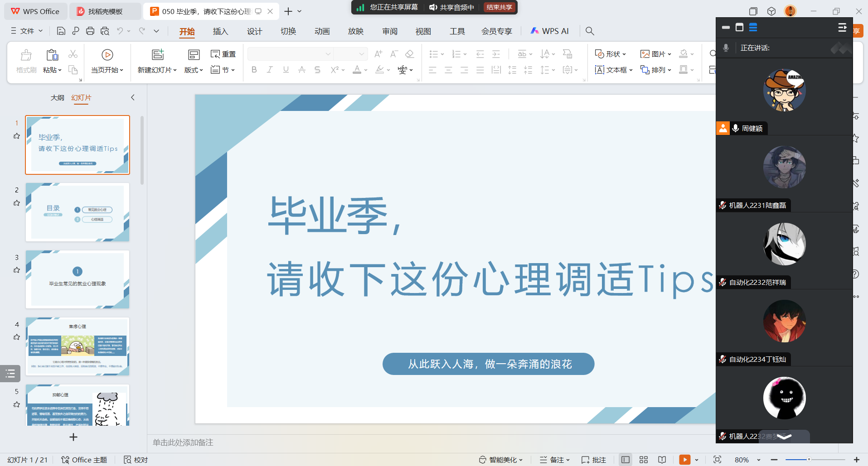868x466 pixels.
Task: Toggle Bold text formatting
Action: click(254, 70)
